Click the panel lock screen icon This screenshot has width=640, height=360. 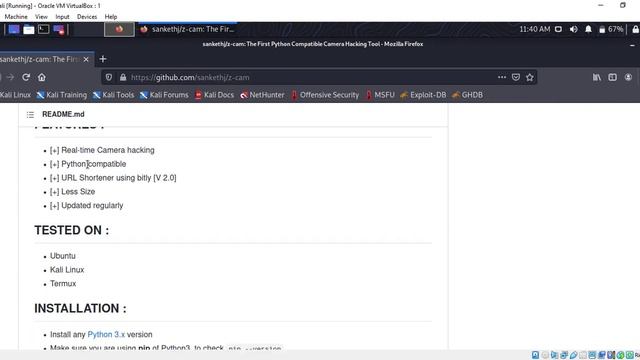pyautogui.click(x=636, y=29)
